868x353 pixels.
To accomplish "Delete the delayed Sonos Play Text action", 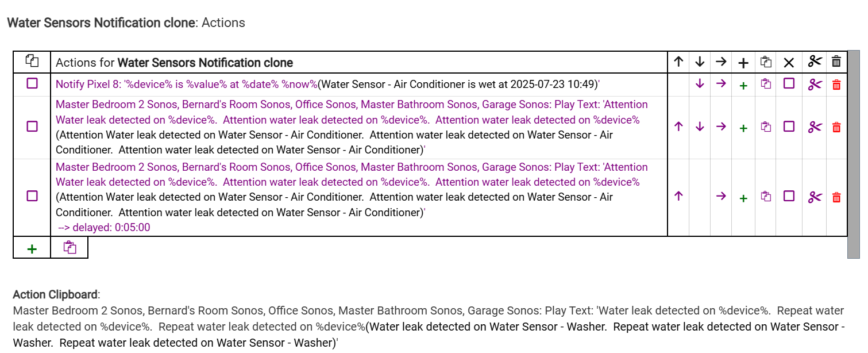I will coord(836,197).
